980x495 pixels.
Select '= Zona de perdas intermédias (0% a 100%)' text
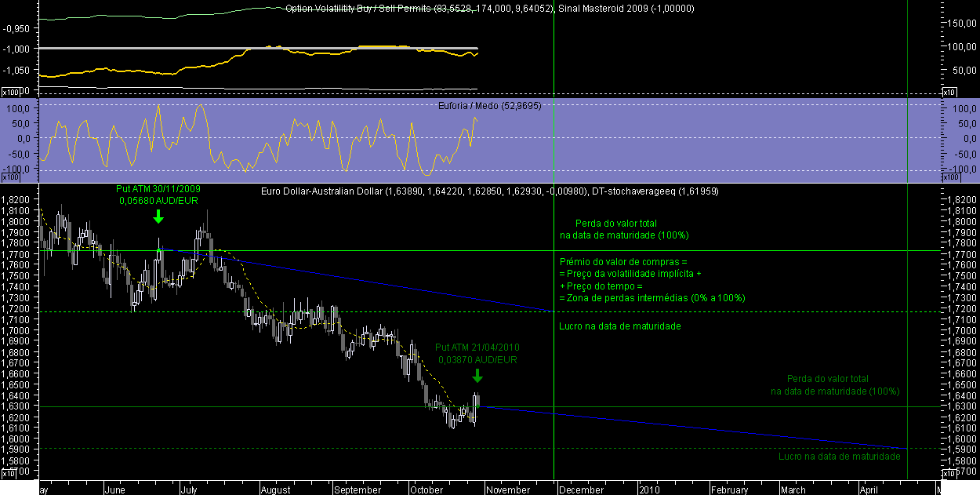(x=652, y=298)
